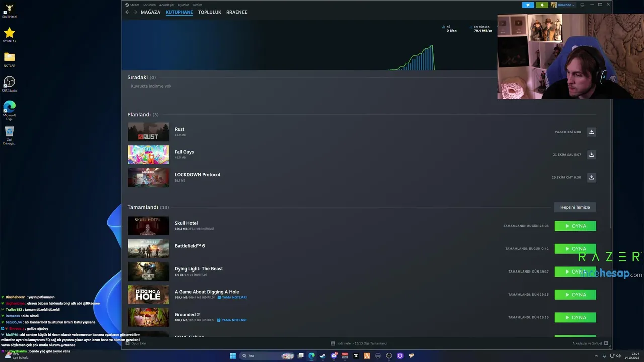Click the LOCKDOWN Protocol title

click(x=197, y=175)
